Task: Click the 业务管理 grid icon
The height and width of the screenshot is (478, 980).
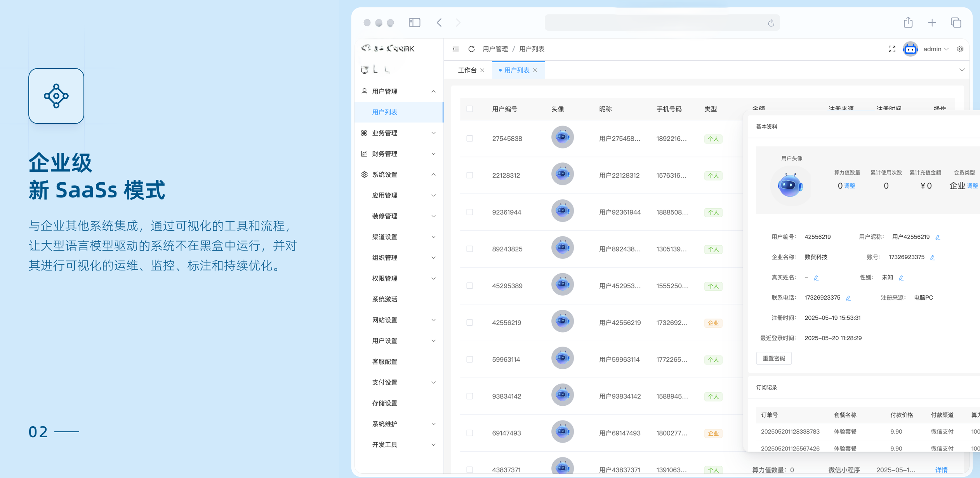Action: coord(364,133)
